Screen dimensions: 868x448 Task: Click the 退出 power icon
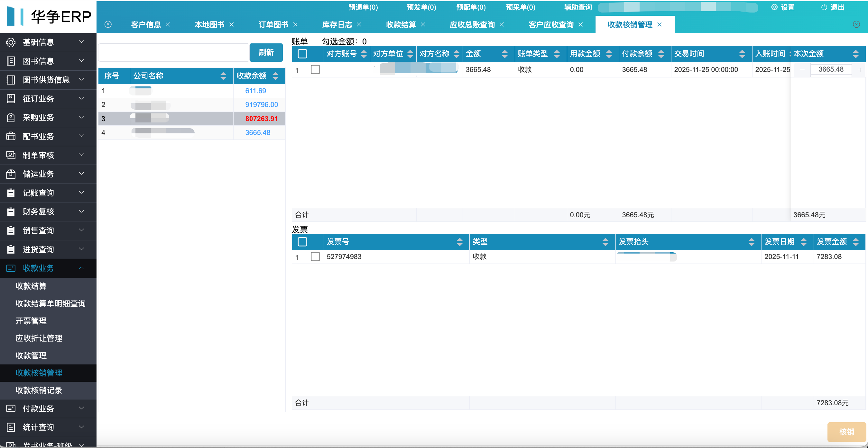[x=824, y=7]
